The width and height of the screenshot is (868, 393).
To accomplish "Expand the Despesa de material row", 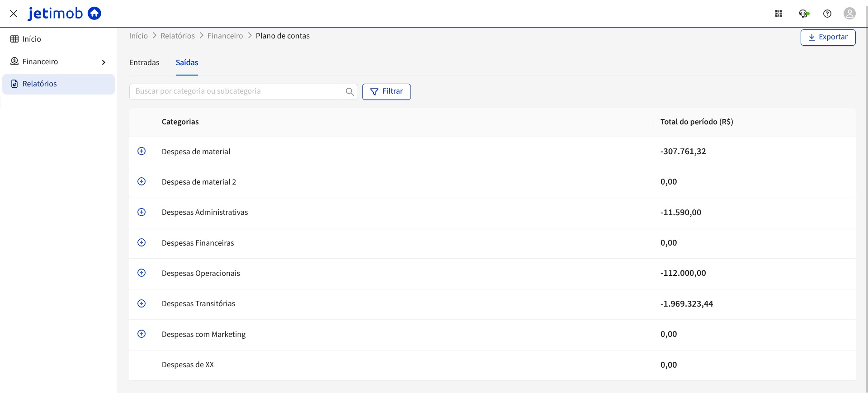I will pos(142,151).
